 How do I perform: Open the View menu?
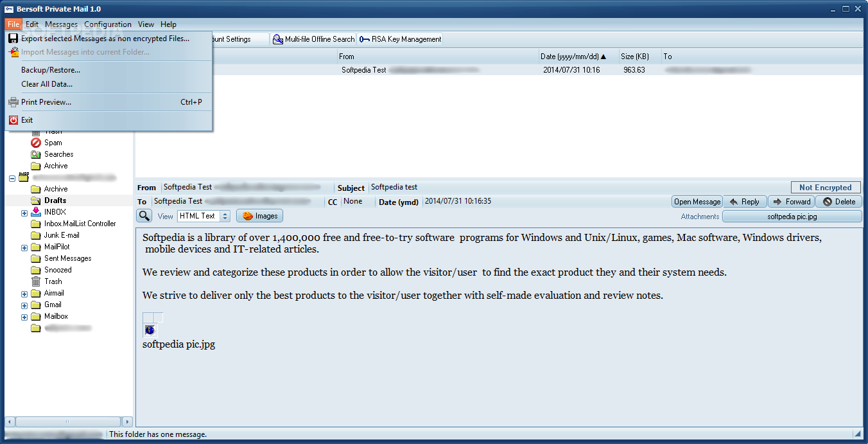click(146, 24)
